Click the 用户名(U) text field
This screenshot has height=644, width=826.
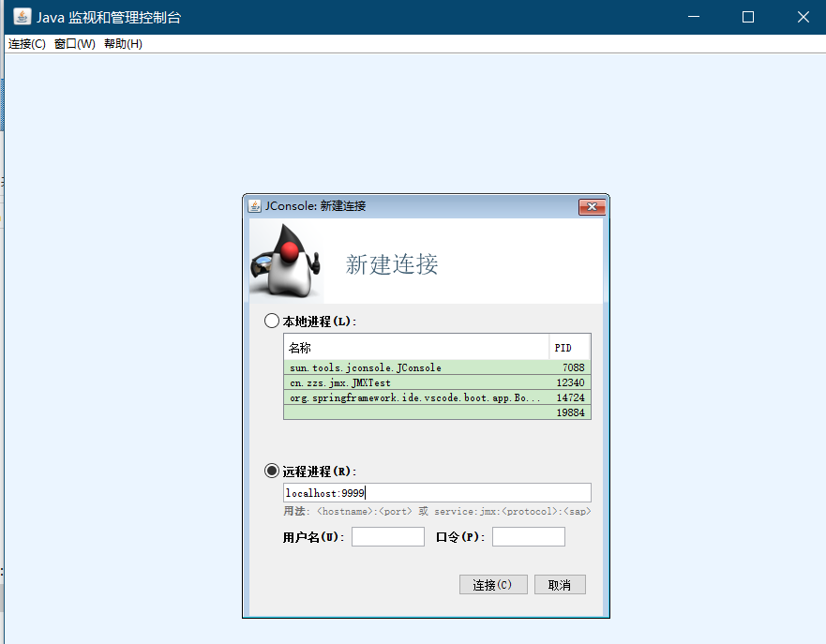coord(387,536)
